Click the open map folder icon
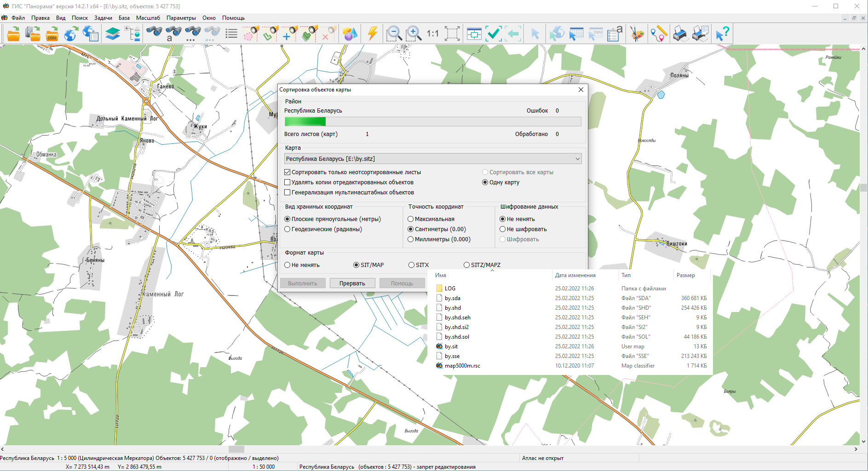 (x=13, y=34)
